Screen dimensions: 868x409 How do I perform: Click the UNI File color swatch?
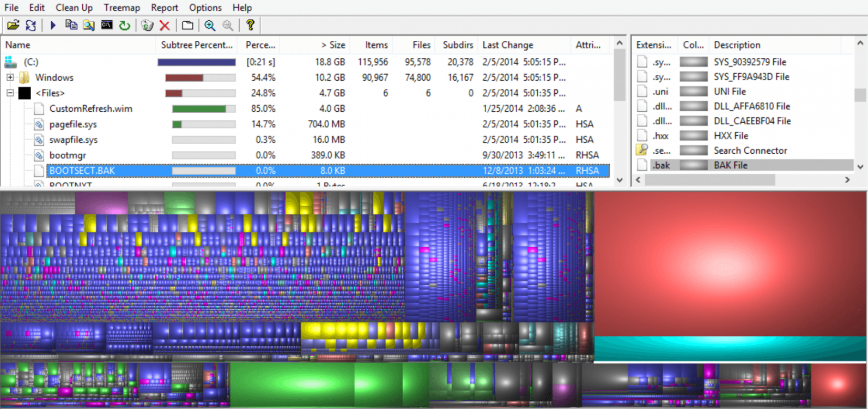(693, 92)
